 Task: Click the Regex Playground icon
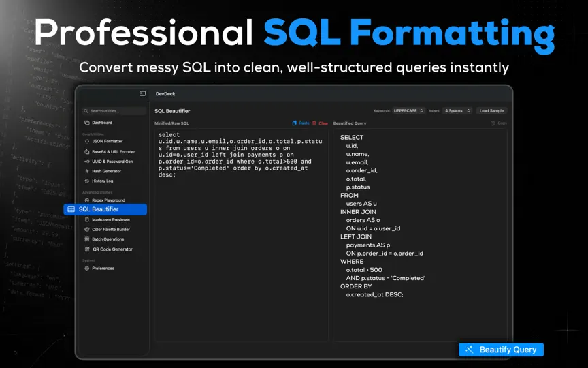tap(87, 200)
